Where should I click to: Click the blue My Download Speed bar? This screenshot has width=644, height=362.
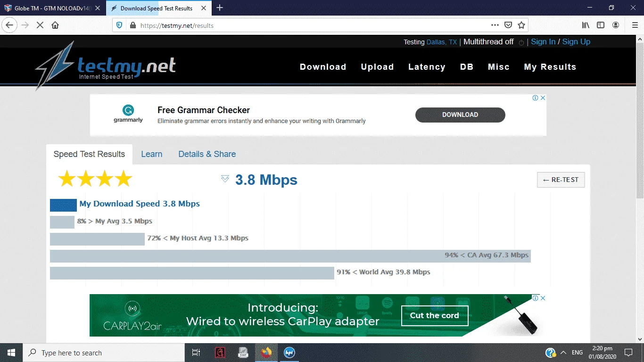coord(63,205)
